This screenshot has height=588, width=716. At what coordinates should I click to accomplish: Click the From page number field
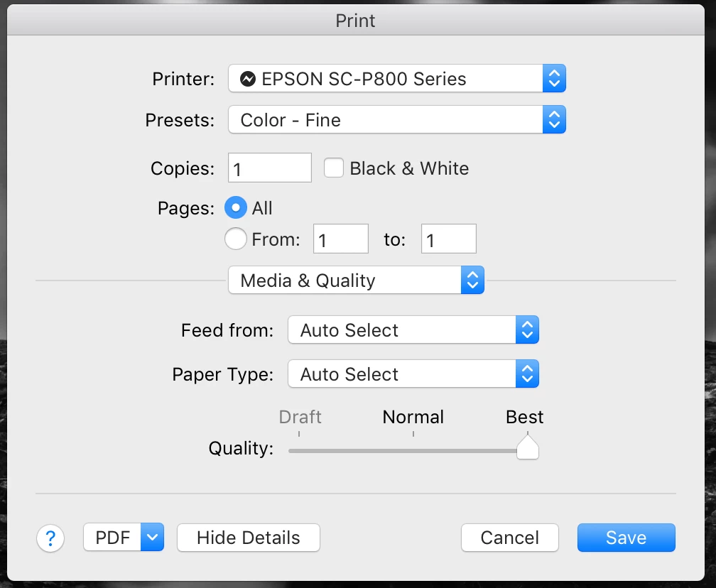[341, 239]
